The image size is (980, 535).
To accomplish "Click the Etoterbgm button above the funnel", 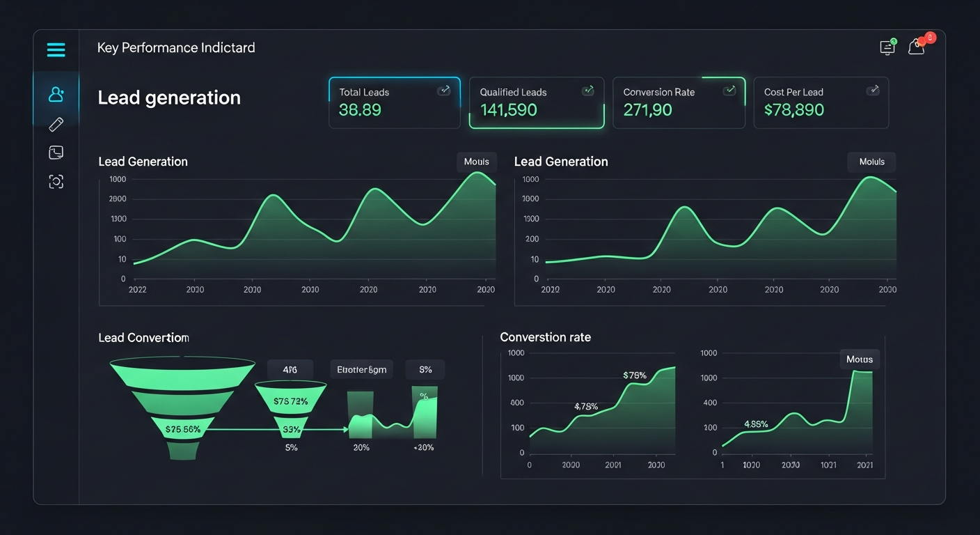I will point(361,369).
